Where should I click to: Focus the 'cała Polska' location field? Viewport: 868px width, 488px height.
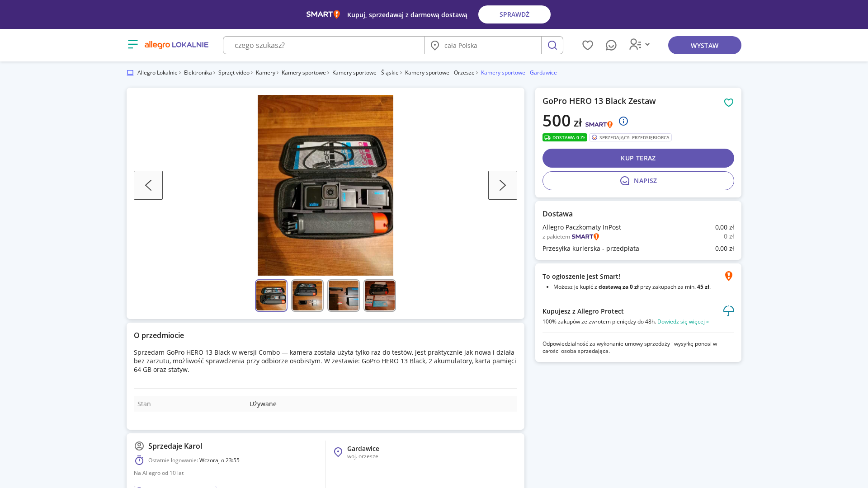coord(483,45)
